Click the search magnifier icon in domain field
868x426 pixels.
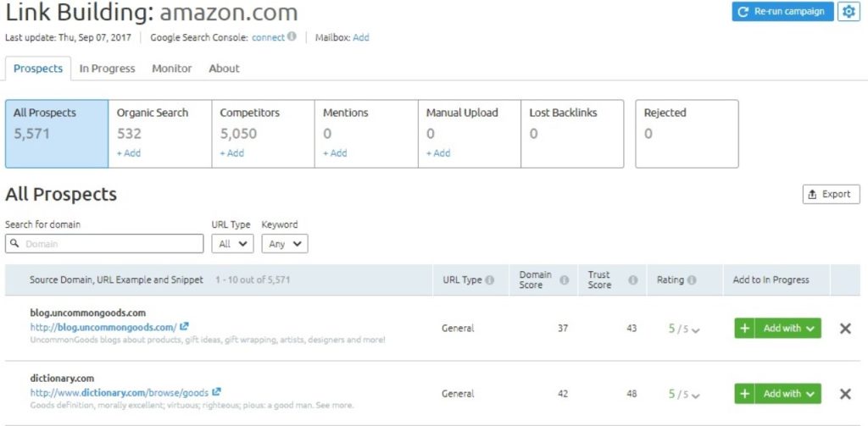pos(15,243)
